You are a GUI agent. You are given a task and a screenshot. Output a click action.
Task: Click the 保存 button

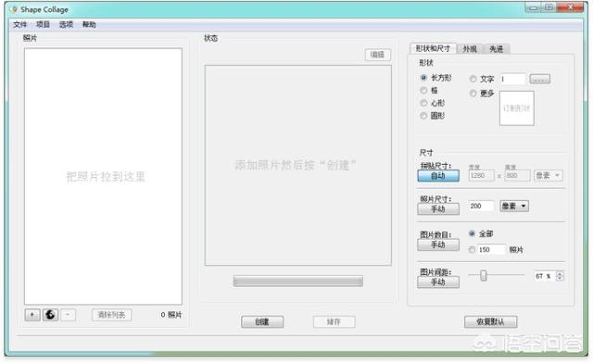334,321
